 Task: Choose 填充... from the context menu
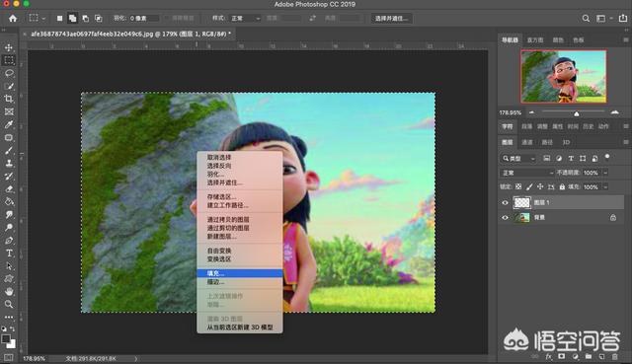[x=239, y=273]
